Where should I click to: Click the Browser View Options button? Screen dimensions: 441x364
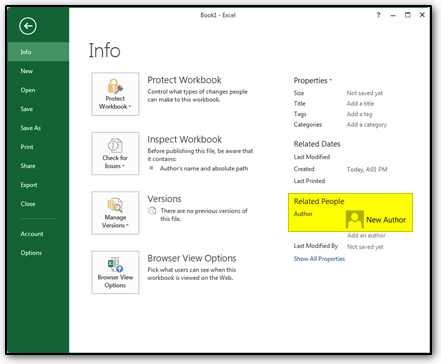point(115,272)
